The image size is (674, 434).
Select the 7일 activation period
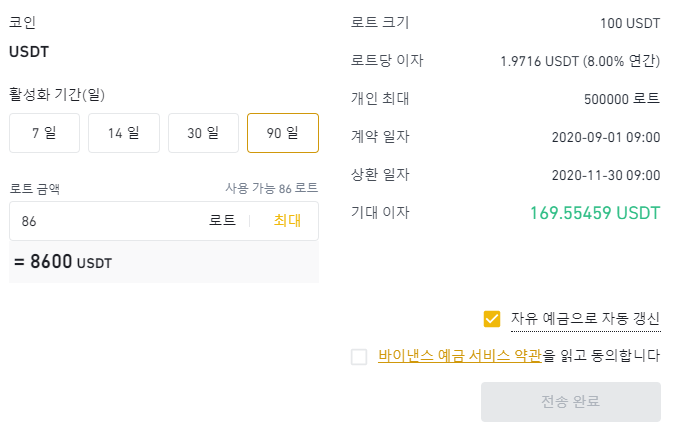pyautogui.click(x=44, y=133)
